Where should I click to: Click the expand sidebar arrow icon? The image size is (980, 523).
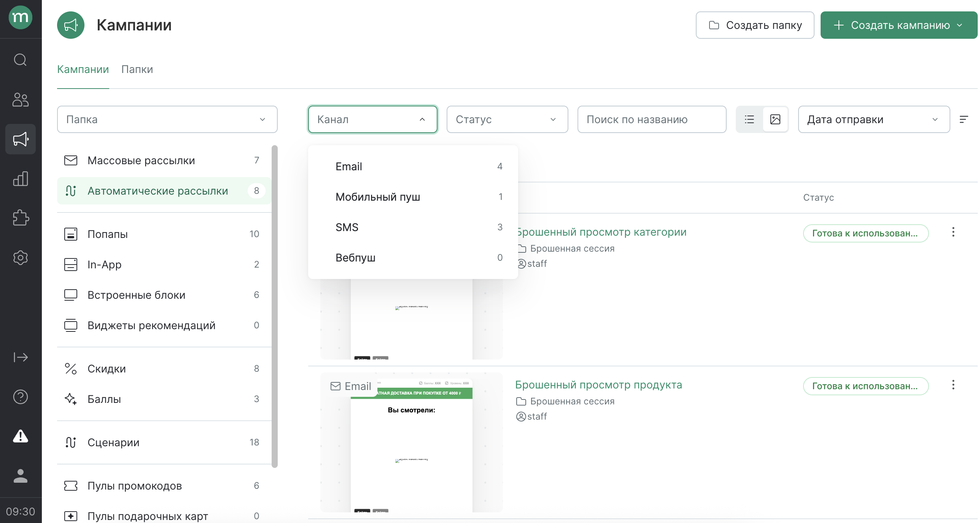tap(21, 357)
